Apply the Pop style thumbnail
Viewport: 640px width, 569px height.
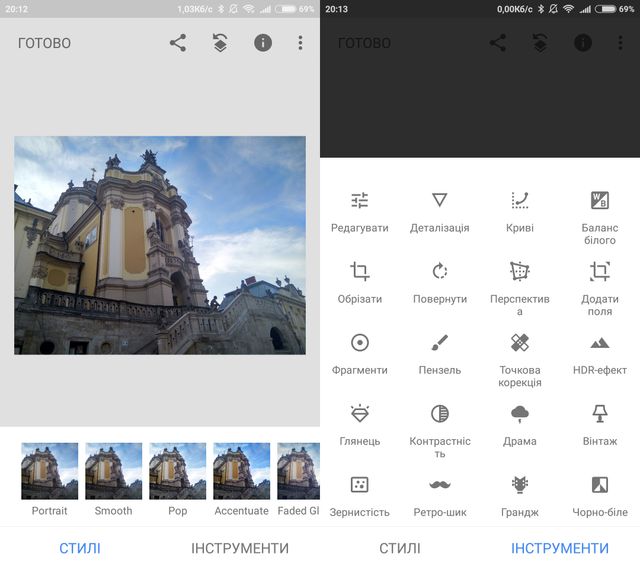coord(178,471)
